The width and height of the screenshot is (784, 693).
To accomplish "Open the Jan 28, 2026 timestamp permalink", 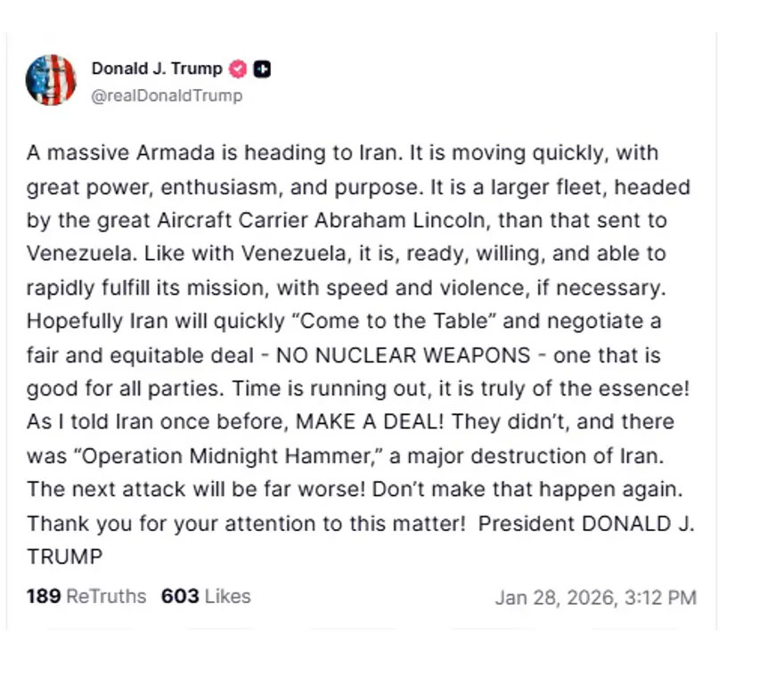I will click(597, 597).
